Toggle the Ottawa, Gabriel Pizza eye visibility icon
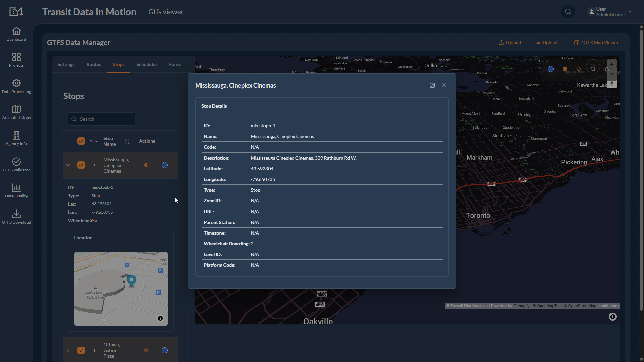 click(146, 350)
